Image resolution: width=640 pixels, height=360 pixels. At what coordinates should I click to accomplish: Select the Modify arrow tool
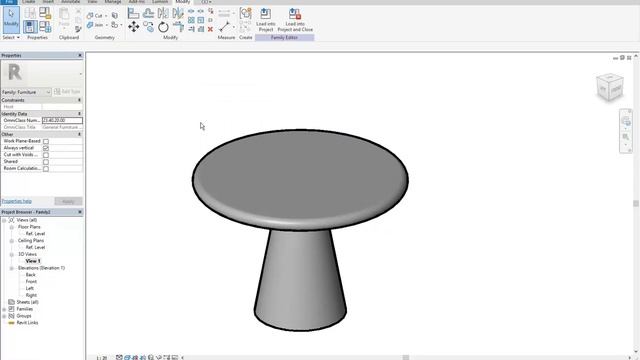pyautogui.click(x=11, y=19)
